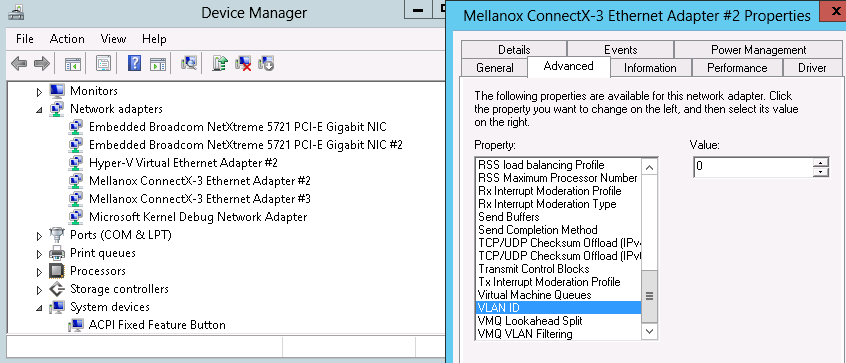
Task: Click icon beside Hyper-V Virtual Ethernet Adapter #2
Action: [76, 163]
